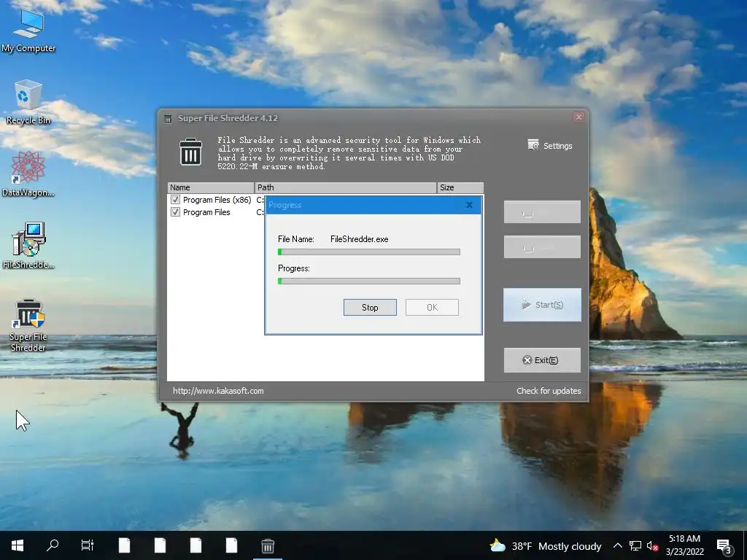Open the muted volume tray icon

pyautogui.click(x=652, y=545)
